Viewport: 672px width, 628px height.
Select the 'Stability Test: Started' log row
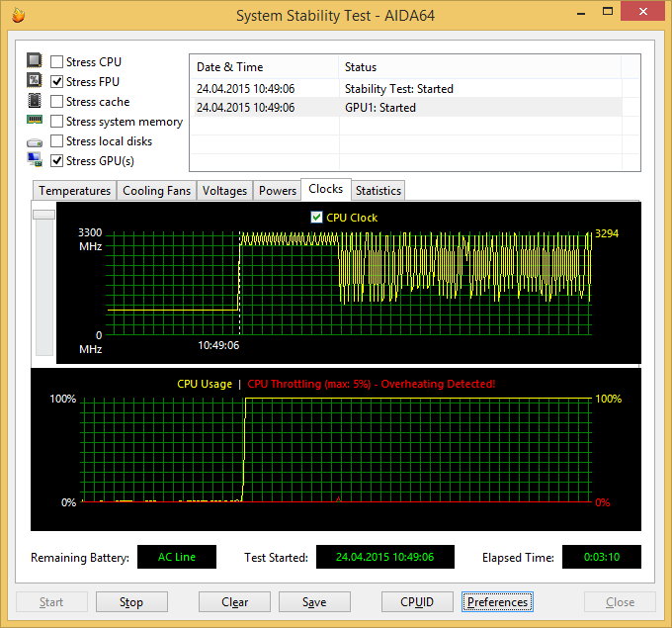406,89
